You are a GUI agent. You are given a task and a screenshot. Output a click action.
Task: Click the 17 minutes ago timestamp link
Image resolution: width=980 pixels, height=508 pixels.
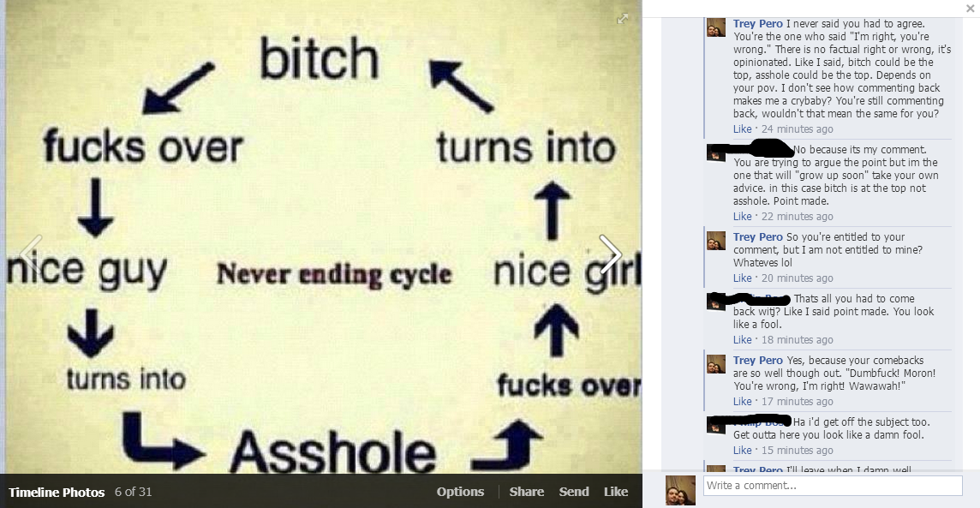coord(797,401)
